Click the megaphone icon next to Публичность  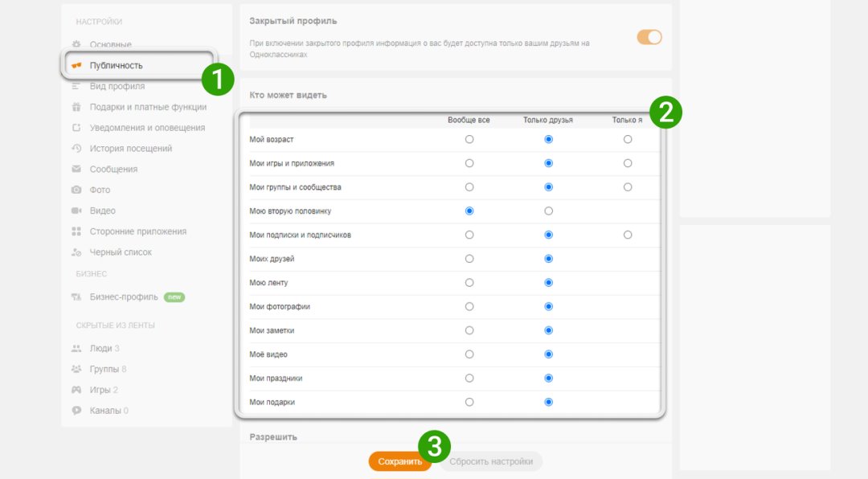coord(76,65)
